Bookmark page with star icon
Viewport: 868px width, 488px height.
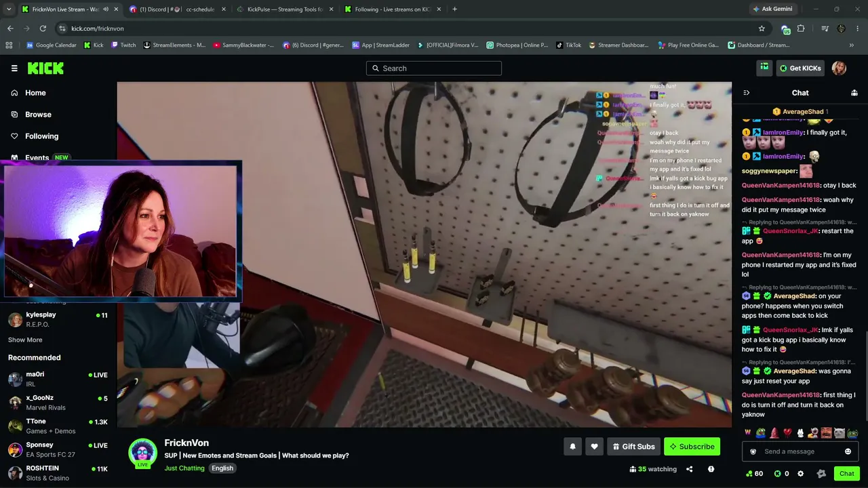pyautogui.click(x=762, y=28)
